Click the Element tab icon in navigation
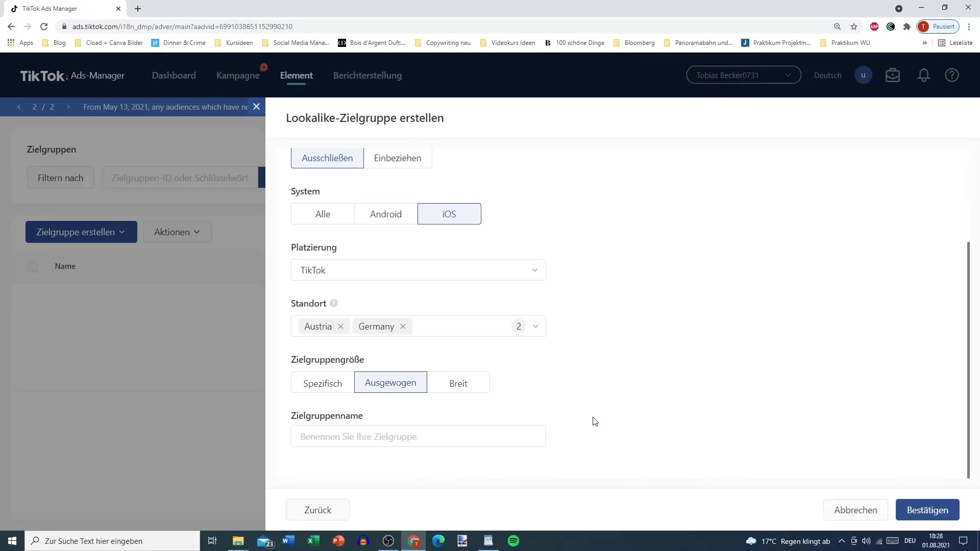Image resolution: width=980 pixels, height=551 pixels. 297,76
